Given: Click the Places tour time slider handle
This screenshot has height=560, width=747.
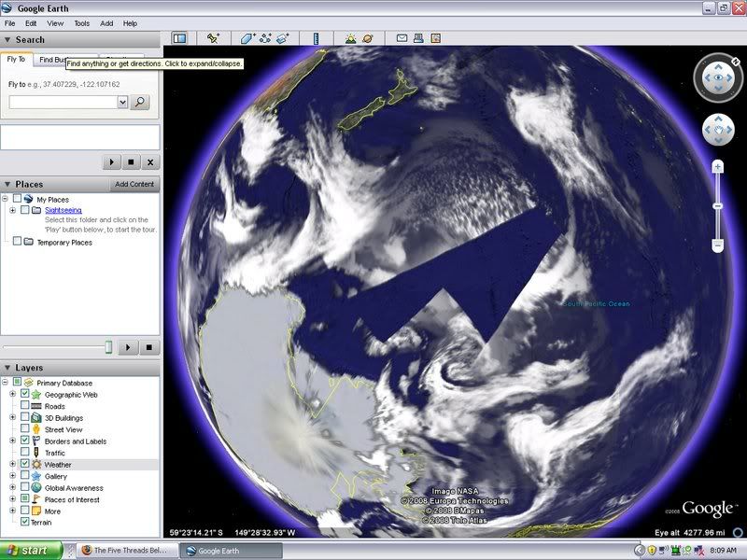Looking at the screenshot, I should tap(108, 347).
